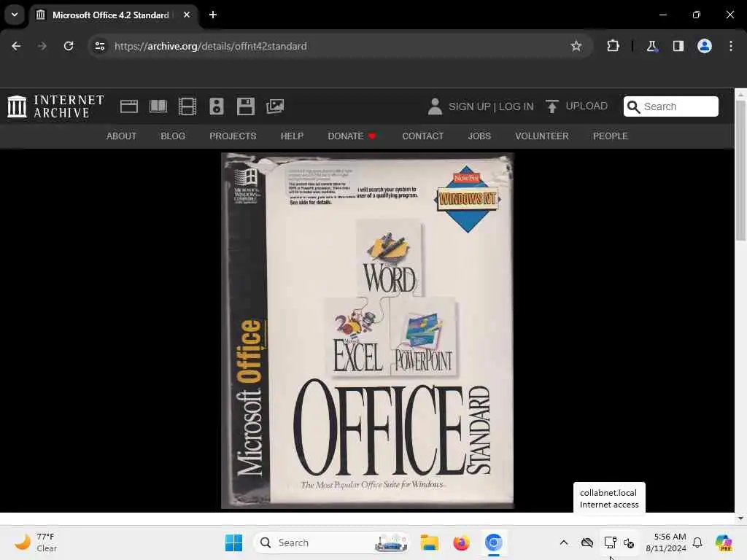Open the JOBS link

click(x=479, y=136)
